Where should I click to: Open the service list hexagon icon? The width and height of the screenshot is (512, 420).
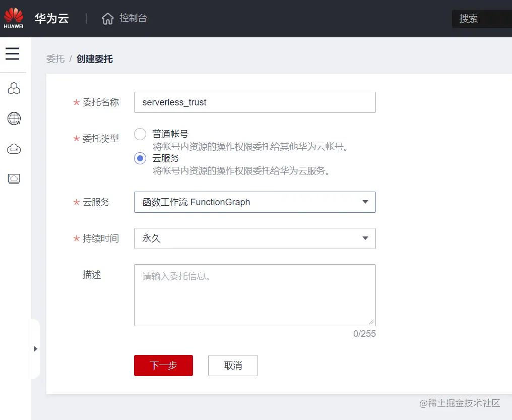14,88
